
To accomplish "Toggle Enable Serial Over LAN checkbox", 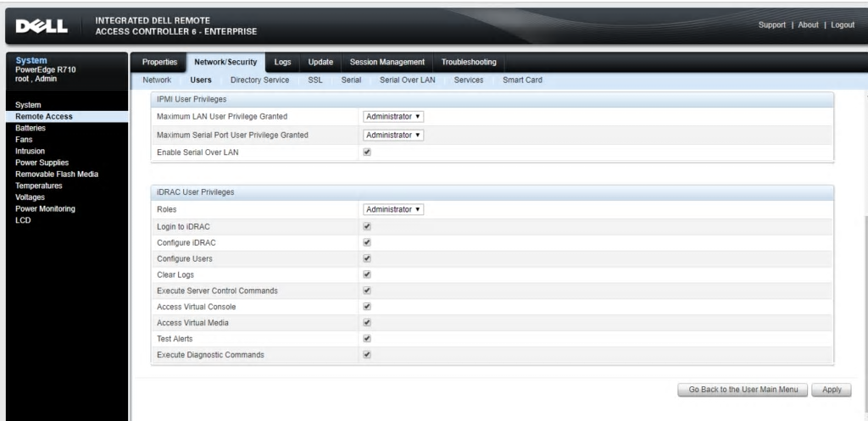I will [x=367, y=152].
